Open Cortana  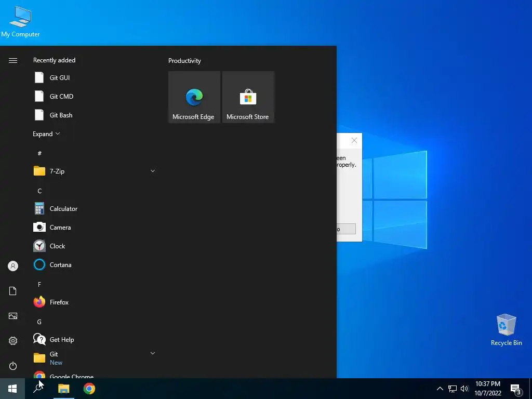pyautogui.click(x=95, y=264)
